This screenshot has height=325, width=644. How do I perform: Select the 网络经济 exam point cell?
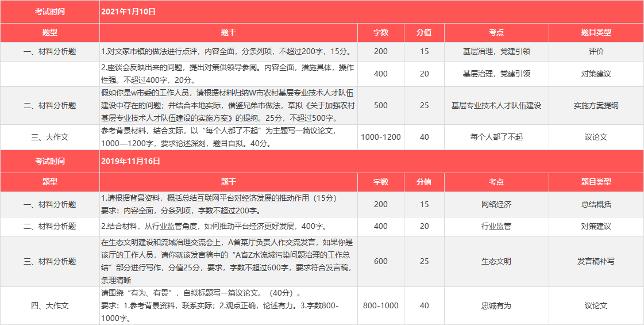tap(496, 204)
